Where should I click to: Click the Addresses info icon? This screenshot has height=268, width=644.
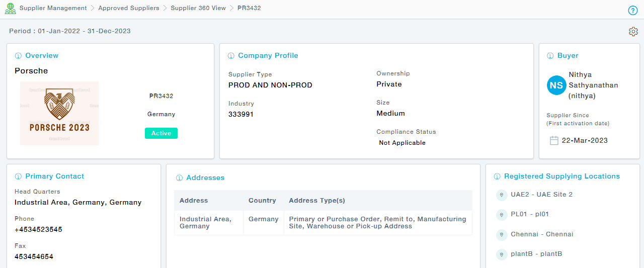179,178
